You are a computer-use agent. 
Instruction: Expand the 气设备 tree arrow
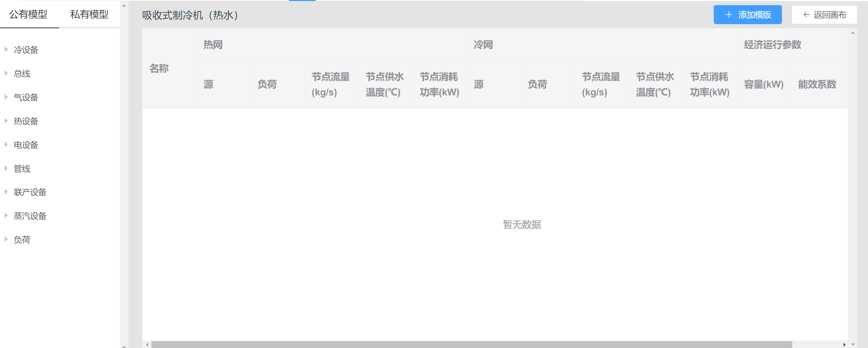pyautogui.click(x=6, y=97)
